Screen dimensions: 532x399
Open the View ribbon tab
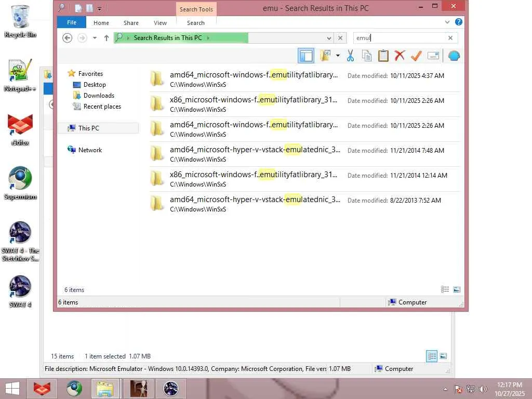(160, 23)
